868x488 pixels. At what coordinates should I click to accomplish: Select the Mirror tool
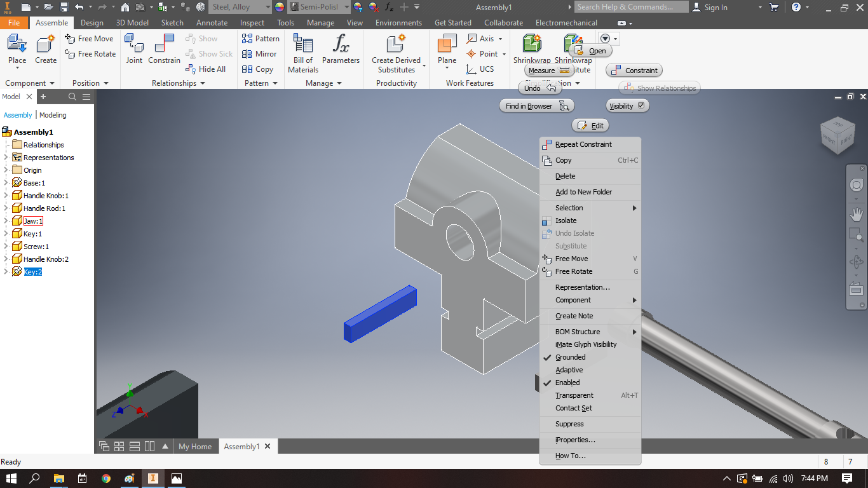(x=259, y=54)
